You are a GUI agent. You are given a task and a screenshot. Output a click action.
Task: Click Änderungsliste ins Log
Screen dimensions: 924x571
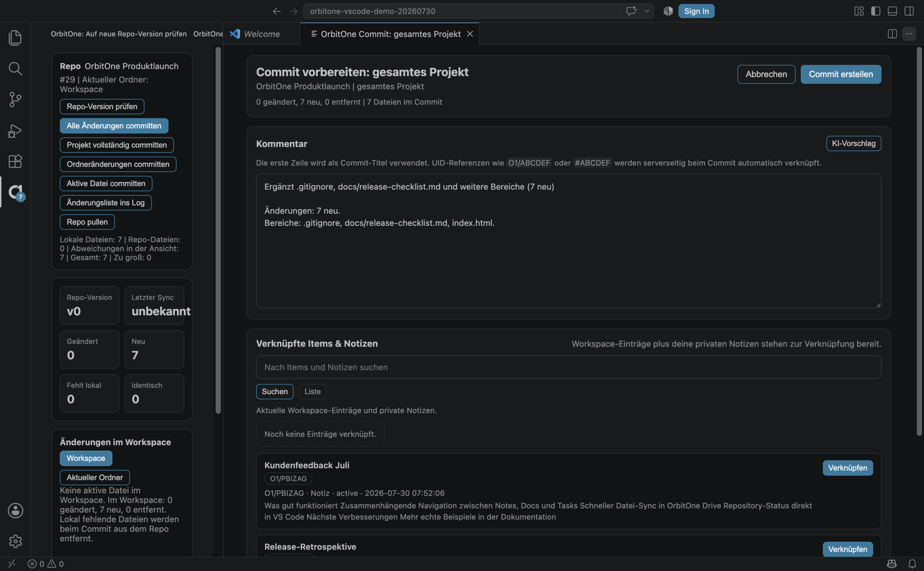(106, 203)
